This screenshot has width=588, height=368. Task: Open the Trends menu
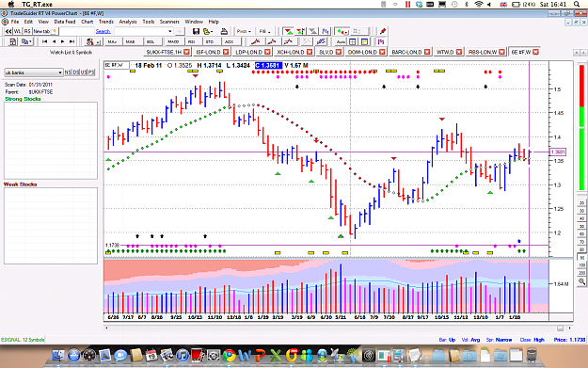click(105, 22)
